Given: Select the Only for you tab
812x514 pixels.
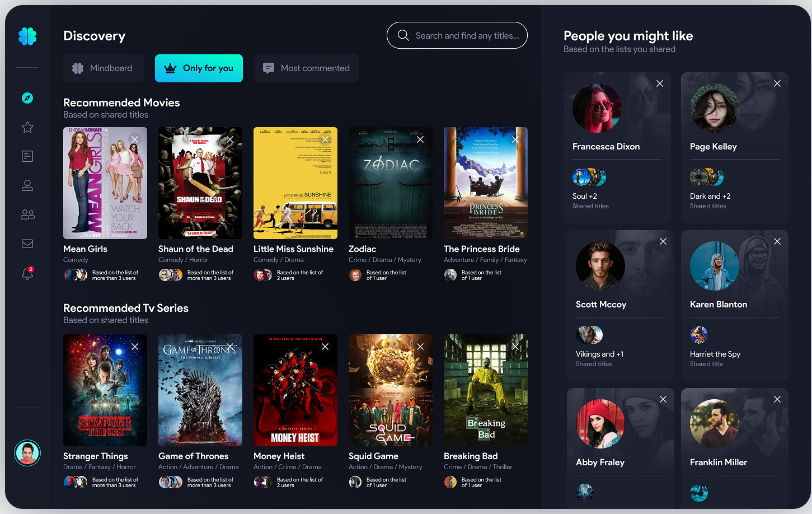Looking at the screenshot, I should coord(199,68).
